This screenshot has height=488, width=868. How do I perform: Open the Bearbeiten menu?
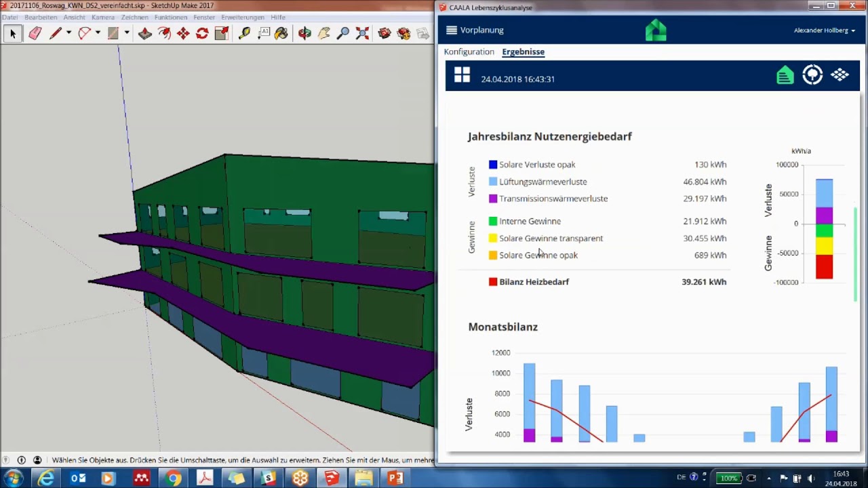click(41, 17)
